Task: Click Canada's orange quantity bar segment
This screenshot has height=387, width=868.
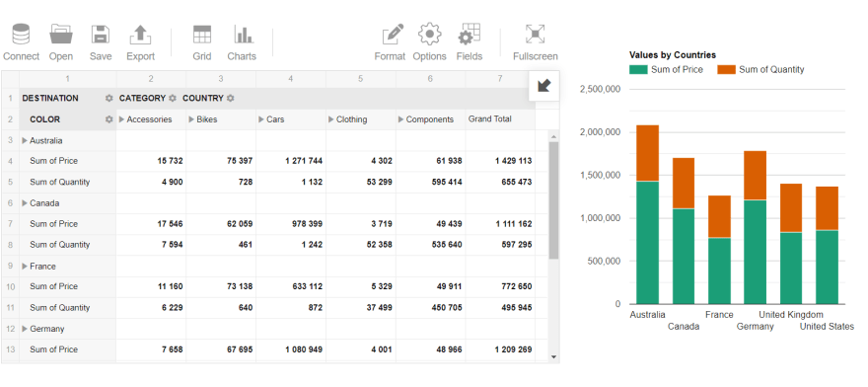Action: click(684, 183)
